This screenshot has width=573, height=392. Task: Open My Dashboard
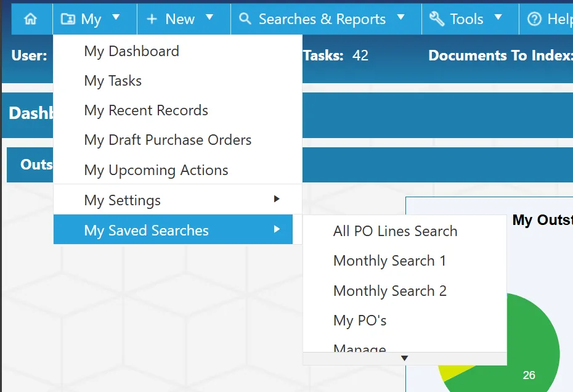pyautogui.click(x=177, y=51)
